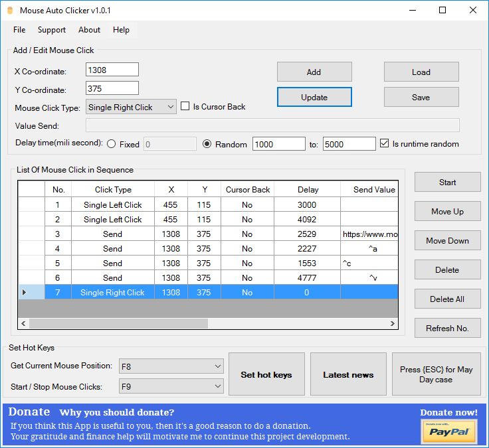
Task: Click the horizontal scrollbar thumb of the list
Action: coord(118,323)
